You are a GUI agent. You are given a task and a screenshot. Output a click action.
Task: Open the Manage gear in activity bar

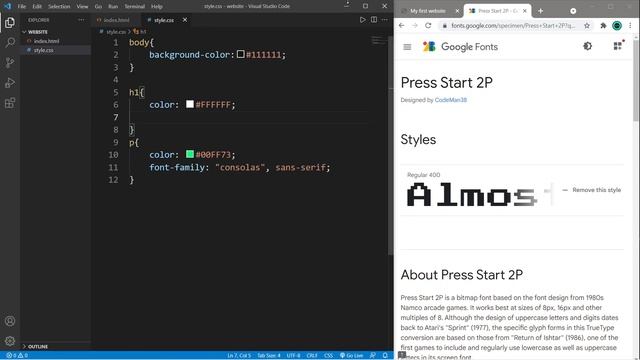[10, 341]
